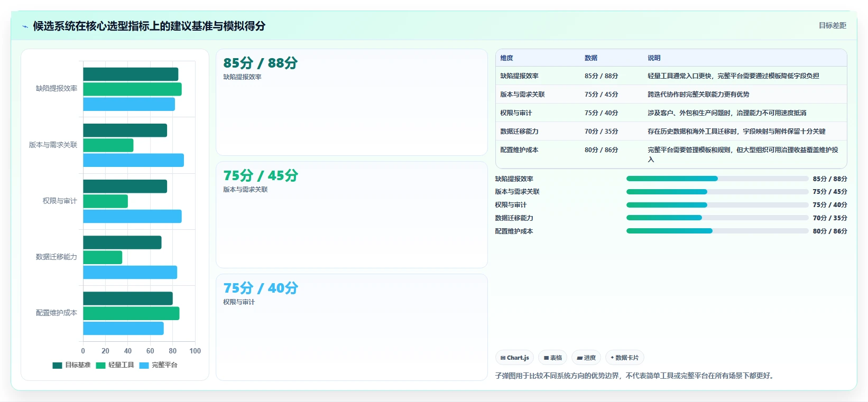Select the Chart.js tag
Viewport: 868px width, 402px height.
(514, 358)
